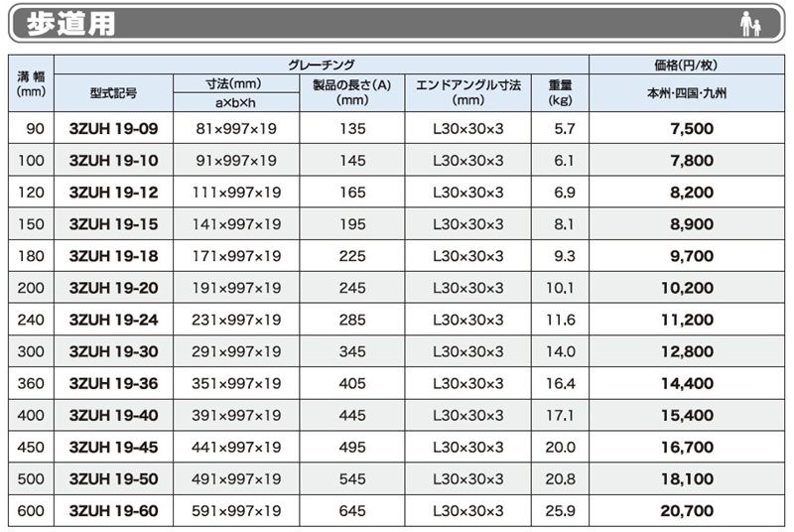
Task: Select model 3ZUH 19-60
Action: click(x=113, y=511)
